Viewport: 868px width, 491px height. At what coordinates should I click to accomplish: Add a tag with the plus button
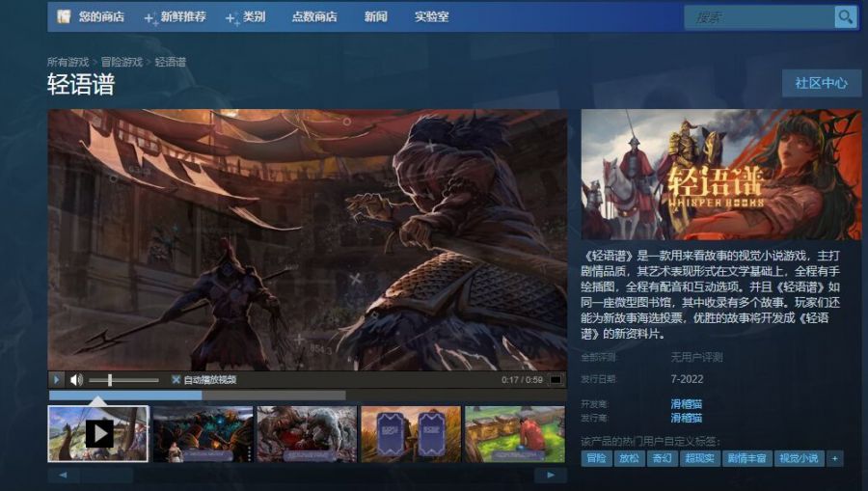pos(835,458)
